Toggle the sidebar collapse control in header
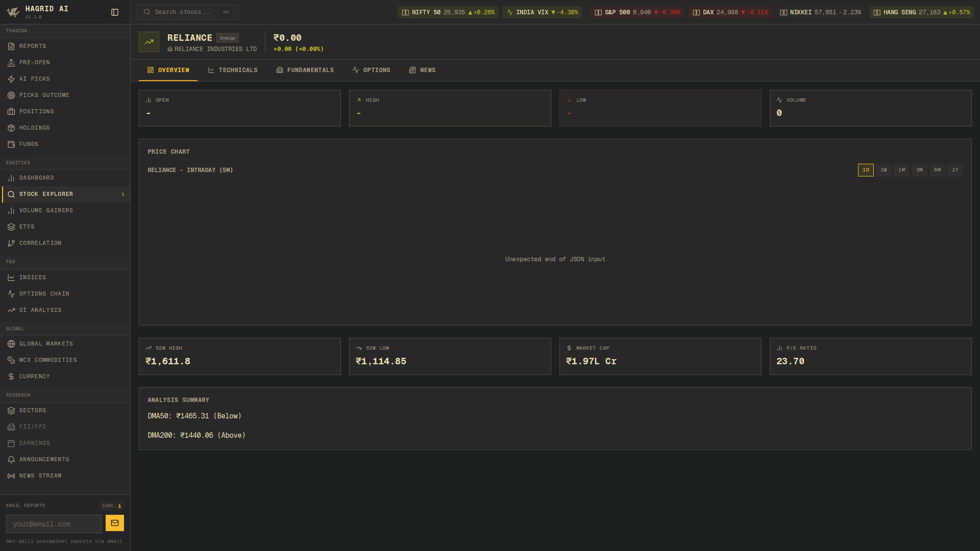 [x=115, y=12]
